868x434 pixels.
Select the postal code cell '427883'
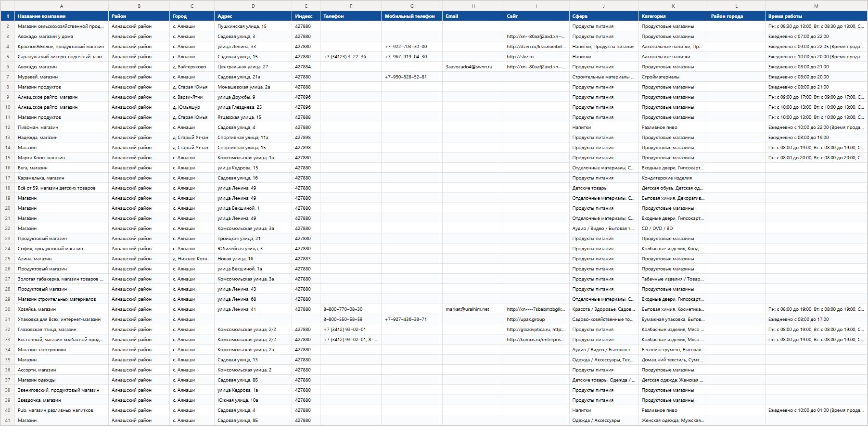[306, 259]
